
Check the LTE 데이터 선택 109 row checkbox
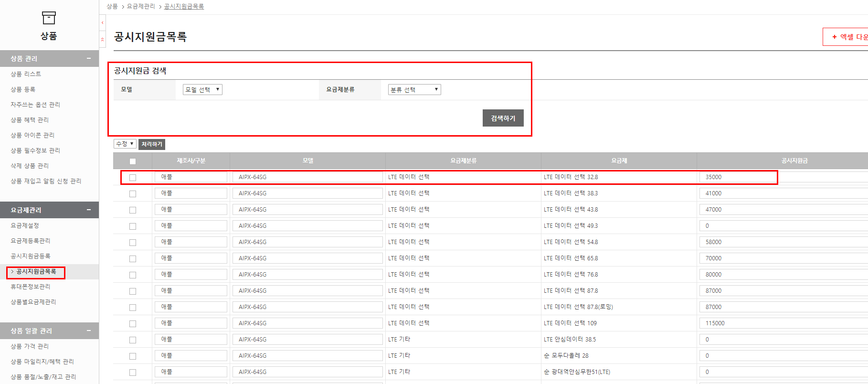click(x=133, y=324)
